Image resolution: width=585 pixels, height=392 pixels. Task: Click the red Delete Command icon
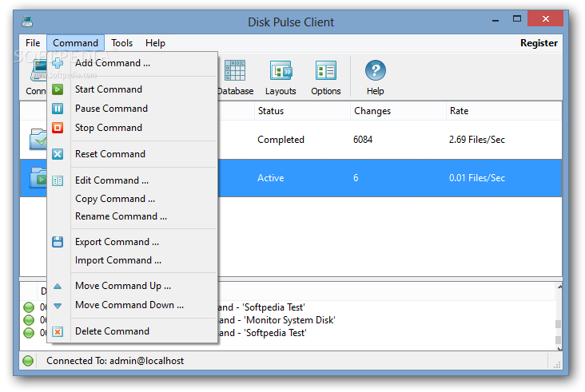[58, 331]
